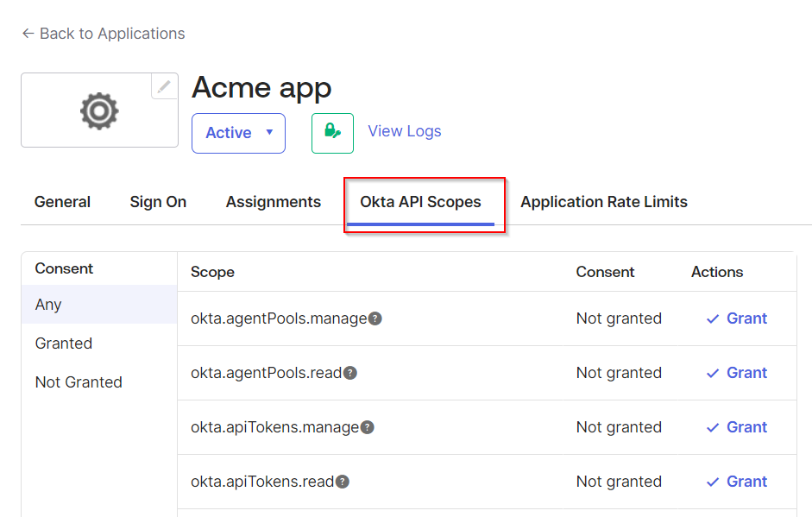812x517 pixels.
Task: Click the gear application logo
Action: click(x=99, y=110)
